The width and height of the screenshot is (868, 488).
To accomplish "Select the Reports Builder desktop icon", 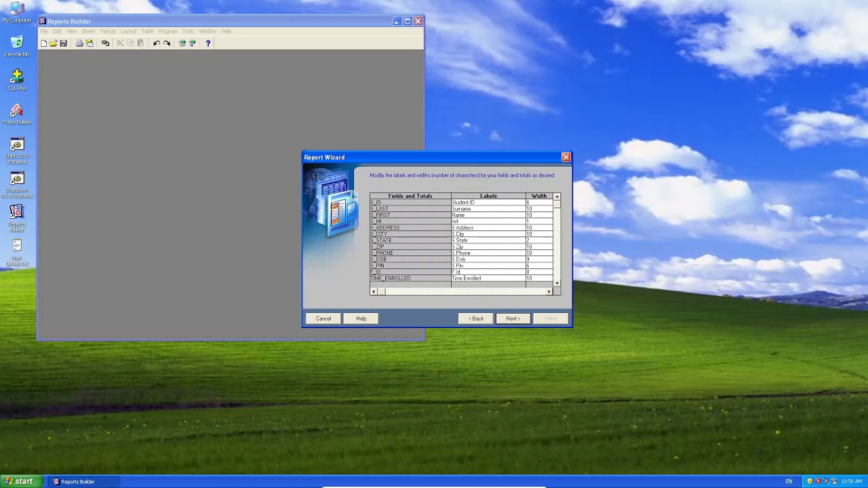I will (x=17, y=218).
